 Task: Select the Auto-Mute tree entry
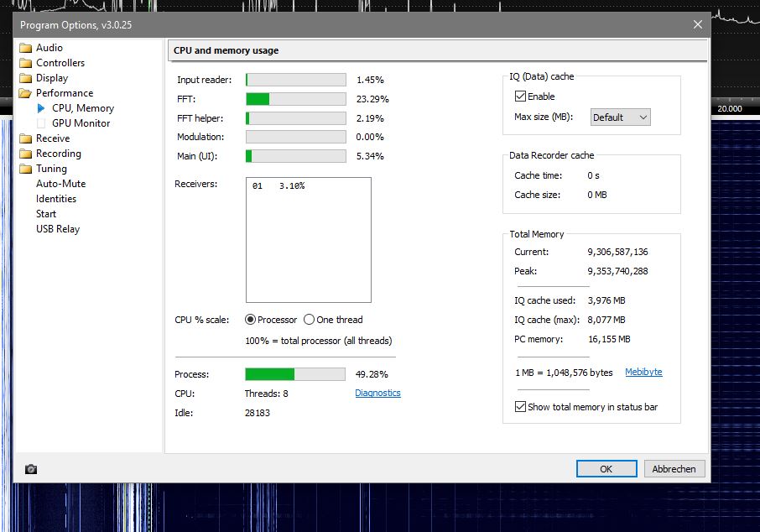pos(60,184)
